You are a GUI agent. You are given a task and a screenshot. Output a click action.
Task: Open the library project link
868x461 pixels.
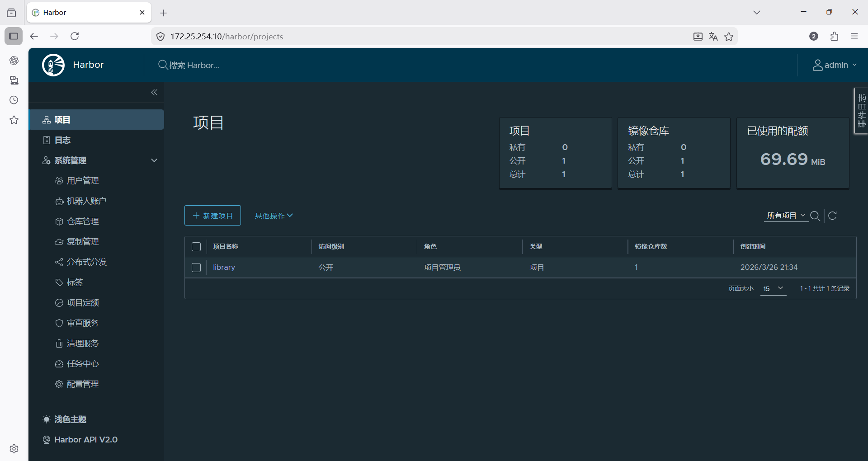[x=224, y=267]
